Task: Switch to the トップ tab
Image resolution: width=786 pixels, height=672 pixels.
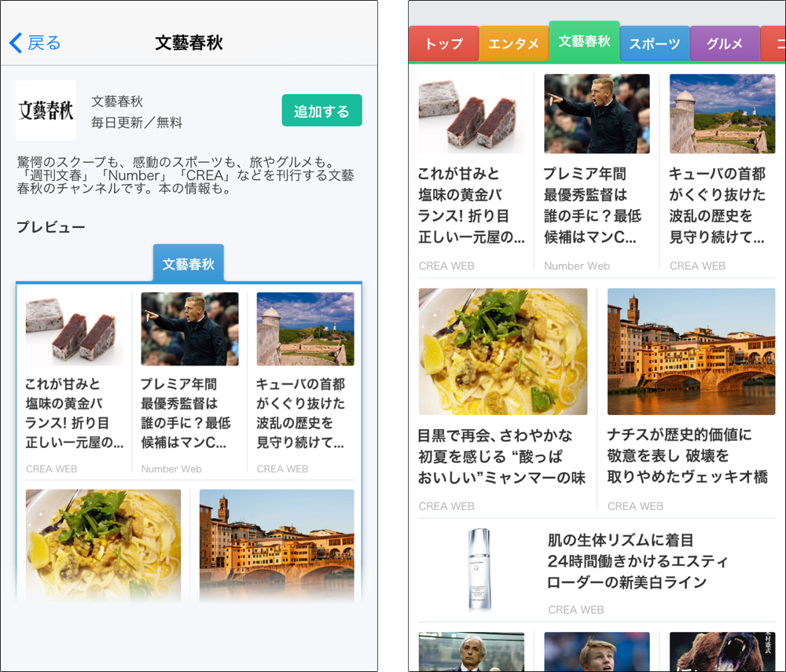Action: (x=444, y=43)
